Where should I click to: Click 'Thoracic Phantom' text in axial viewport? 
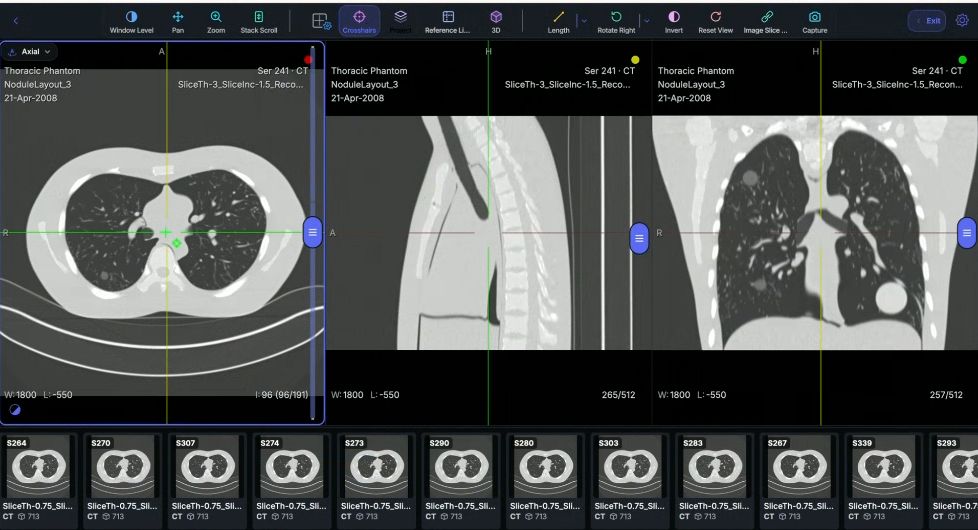pyautogui.click(x=42, y=71)
